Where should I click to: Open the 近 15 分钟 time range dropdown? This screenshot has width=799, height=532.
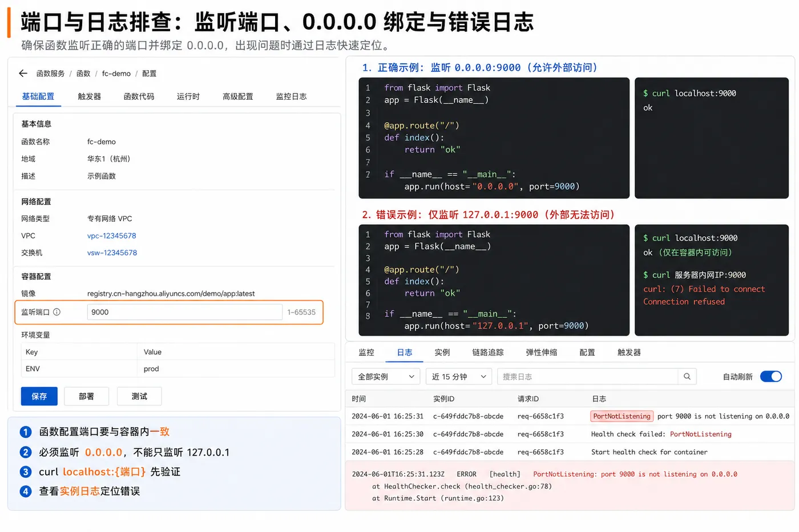click(x=459, y=376)
